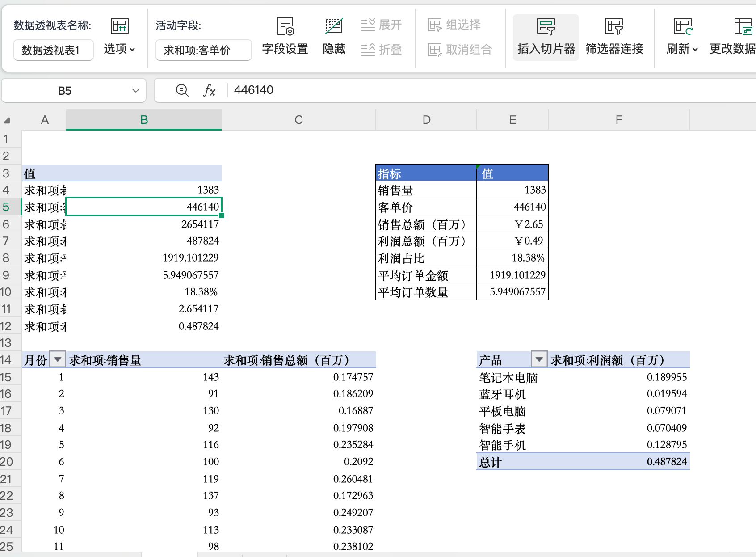
Task: Open pivot table 选项 icon
Action: click(119, 26)
